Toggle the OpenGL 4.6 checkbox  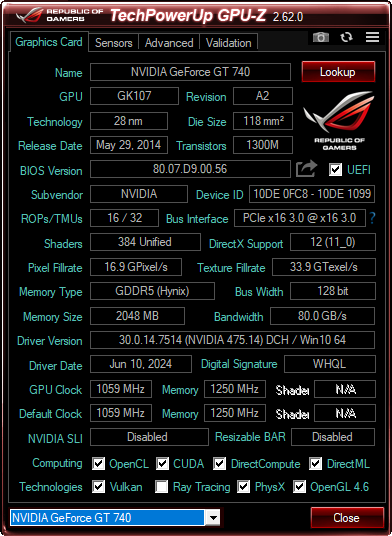299,487
